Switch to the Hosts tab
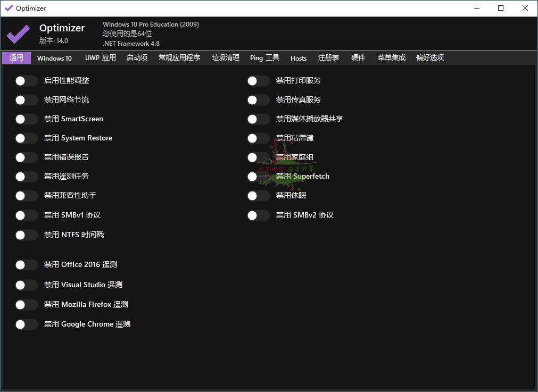The width and height of the screenshot is (538, 392). (298, 59)
